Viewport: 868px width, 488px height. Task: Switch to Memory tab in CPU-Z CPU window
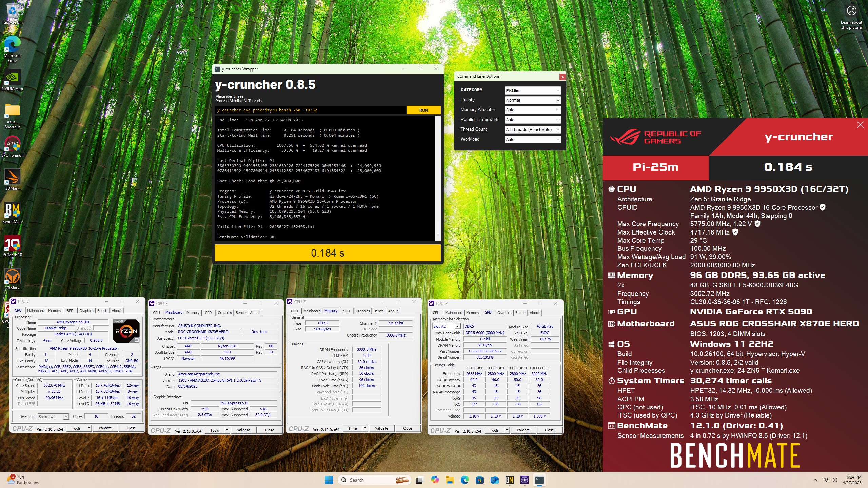pyautogui.click(x=55, y=311)
